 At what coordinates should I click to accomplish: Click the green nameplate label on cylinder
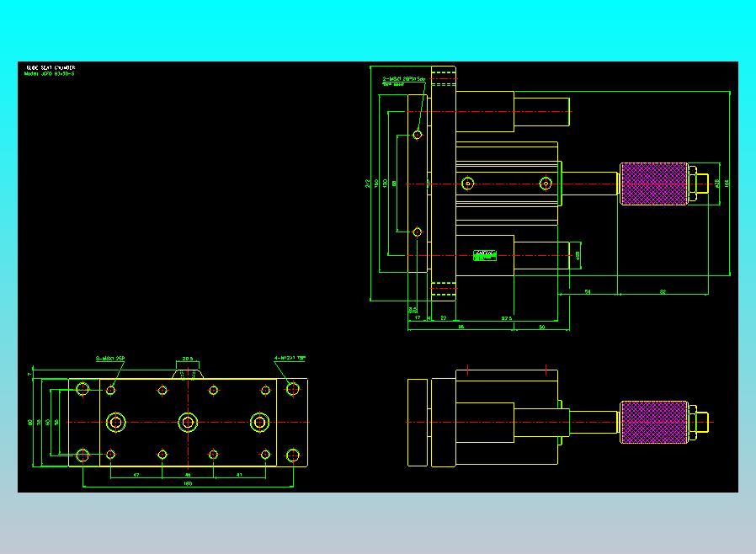point(485,256)
